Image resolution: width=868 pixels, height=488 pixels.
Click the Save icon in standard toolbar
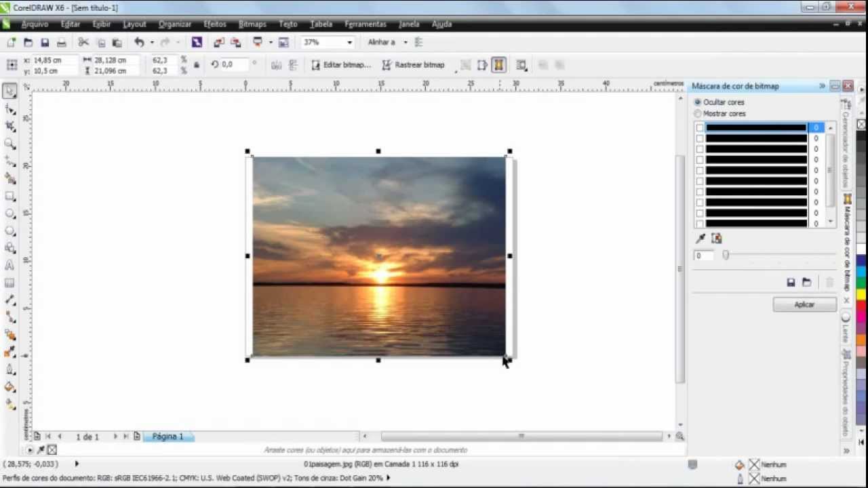(45, 42)
